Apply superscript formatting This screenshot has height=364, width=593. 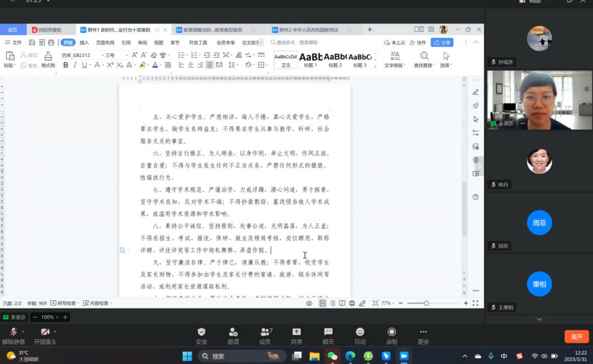pos(110,65)
